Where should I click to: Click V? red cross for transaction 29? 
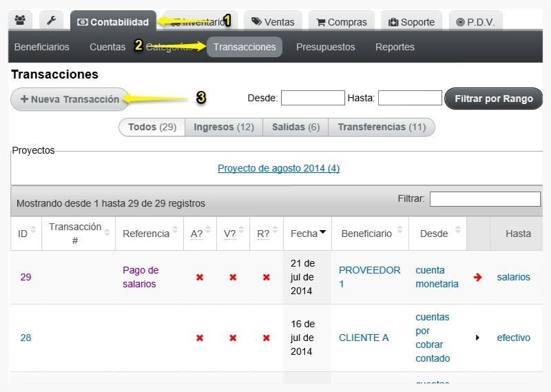point(233,278)
